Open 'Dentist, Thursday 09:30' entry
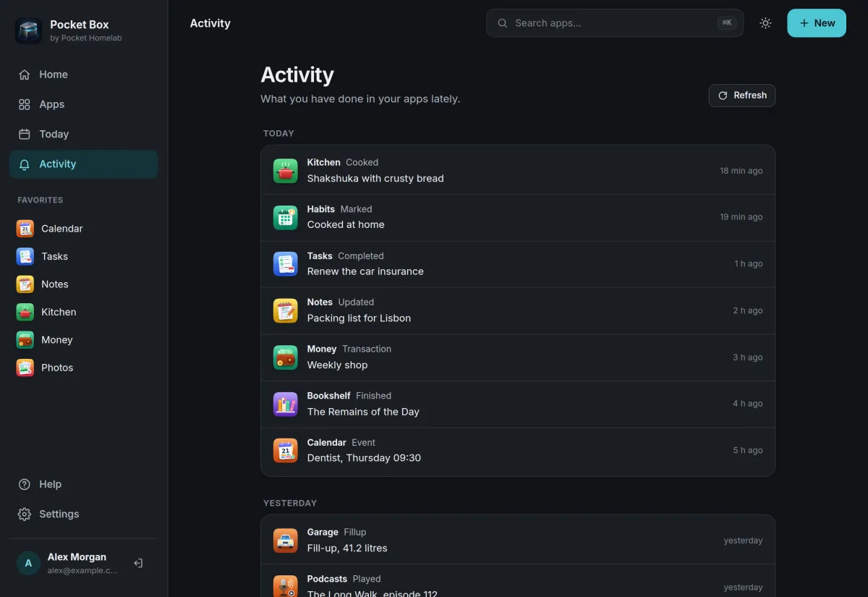Screen dimensions: 868x597 pos(518,450)
